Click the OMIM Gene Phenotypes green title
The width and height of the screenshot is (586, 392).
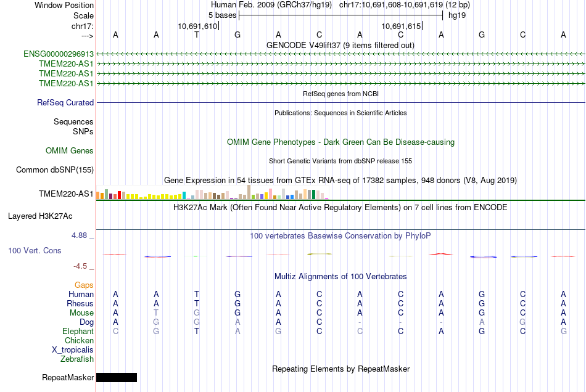[x=340, y=142]
